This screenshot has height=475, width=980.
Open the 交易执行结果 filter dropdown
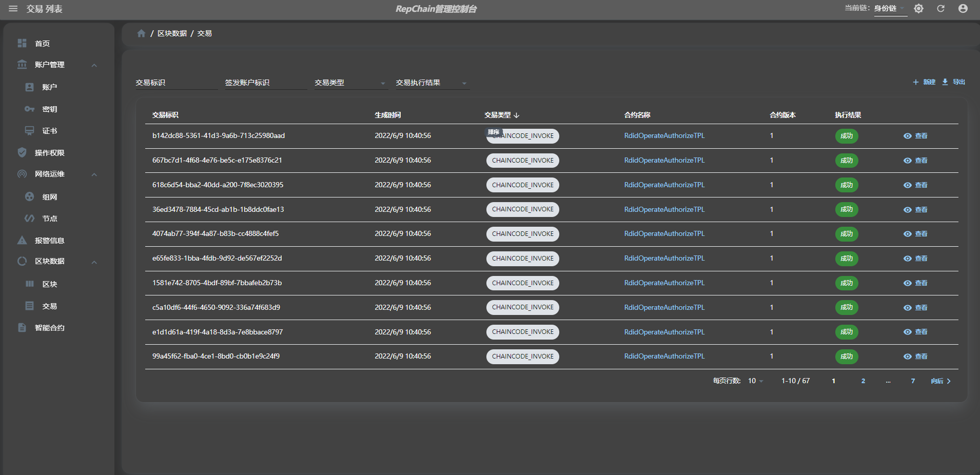tap(433, 83)
